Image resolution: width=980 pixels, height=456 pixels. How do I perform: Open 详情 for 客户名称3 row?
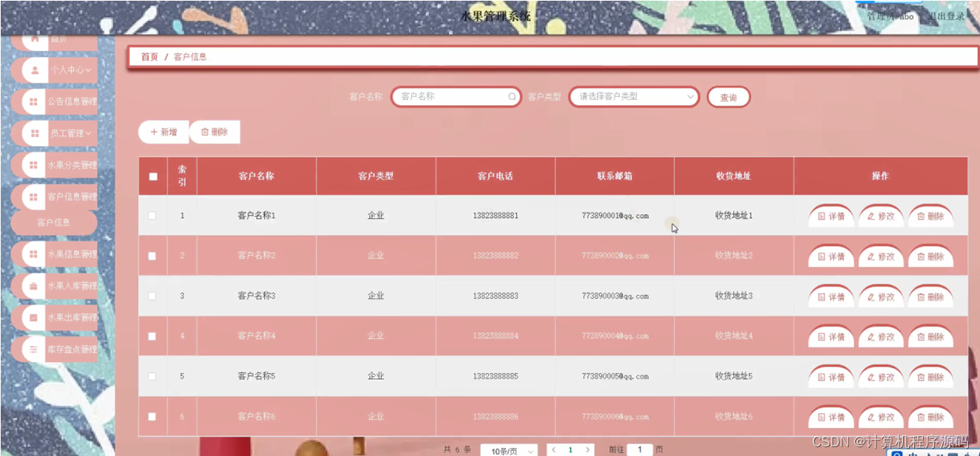click(x=831, y=297)
